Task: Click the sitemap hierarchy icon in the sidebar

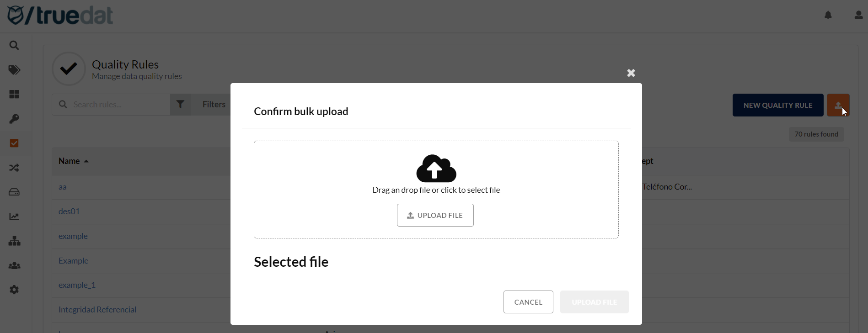Action: [x=14, y=241]
